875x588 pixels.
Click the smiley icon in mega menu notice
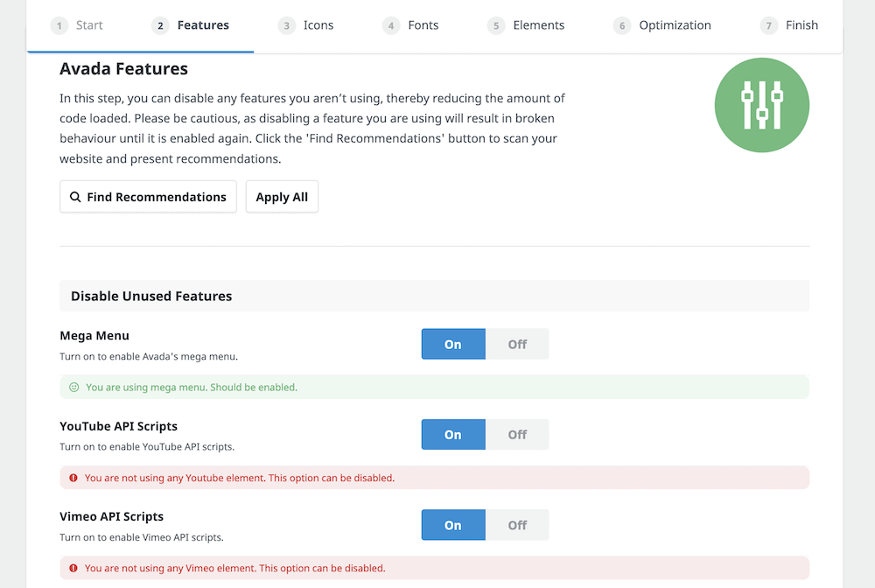click(x=74, y=387)
